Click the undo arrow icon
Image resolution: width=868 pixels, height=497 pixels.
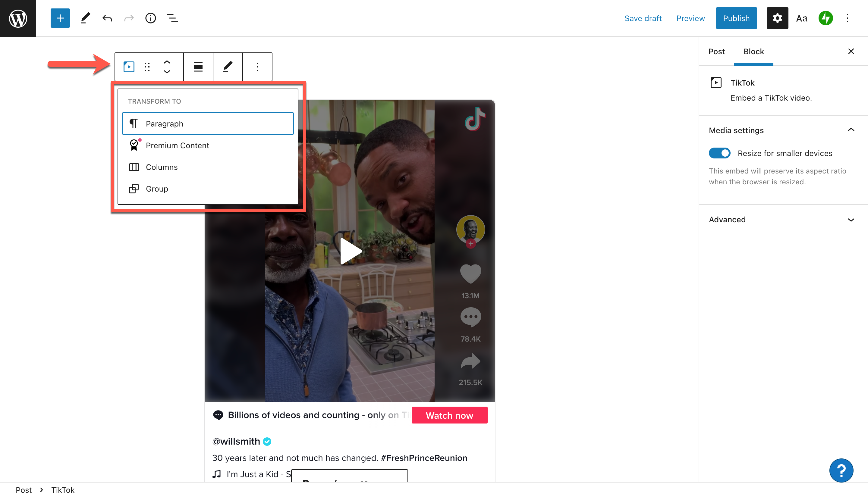coord(107,18)
